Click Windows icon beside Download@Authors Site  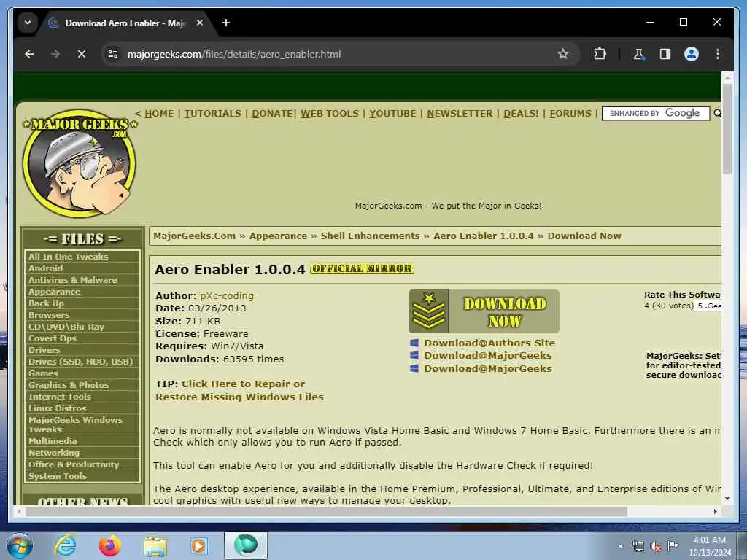(414, 343)
